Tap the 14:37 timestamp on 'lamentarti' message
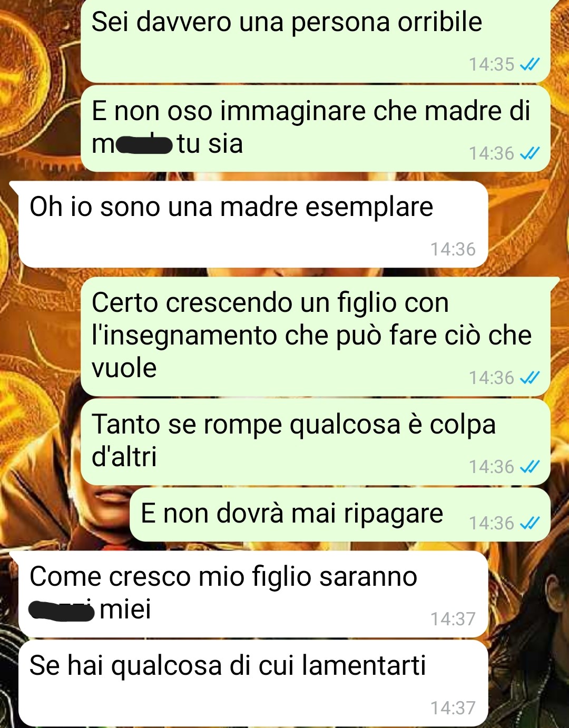The height and width of the screenshot is (728, 569). point(453,708)
